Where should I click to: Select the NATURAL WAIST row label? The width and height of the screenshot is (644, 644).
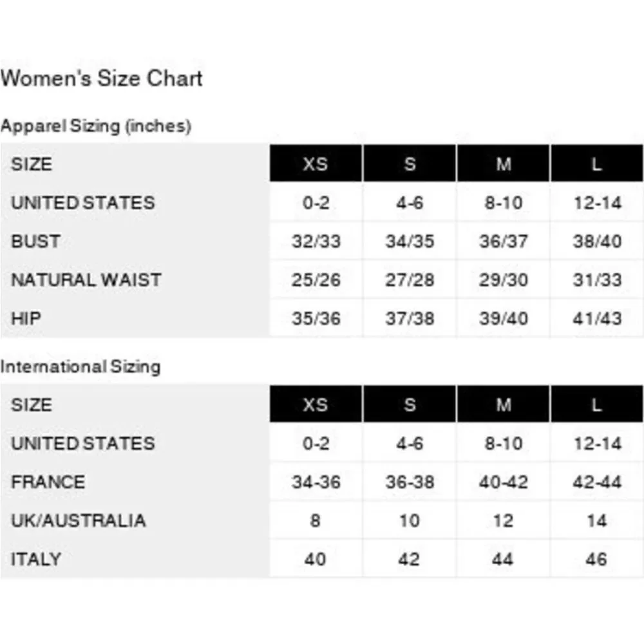86,279
